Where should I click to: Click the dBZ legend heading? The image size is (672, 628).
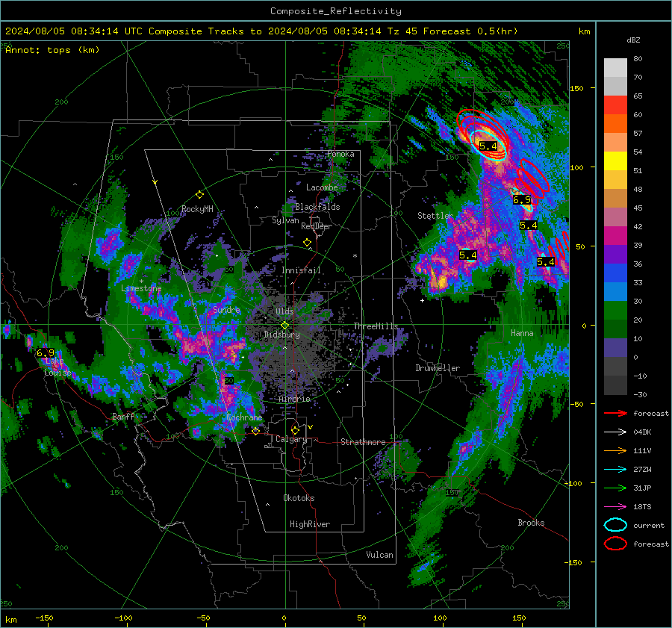click(x=633, y=40)
